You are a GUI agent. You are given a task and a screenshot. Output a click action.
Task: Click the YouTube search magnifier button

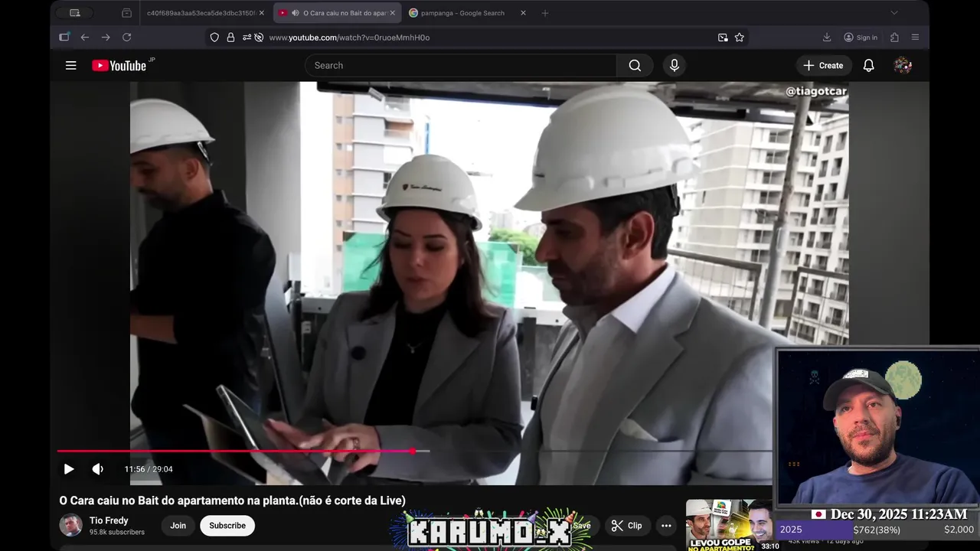point(635,66)
